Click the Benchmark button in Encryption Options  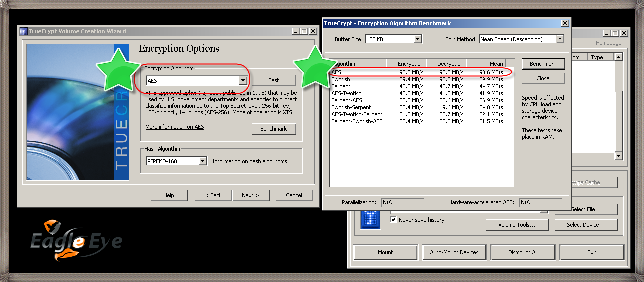(274, 129)
